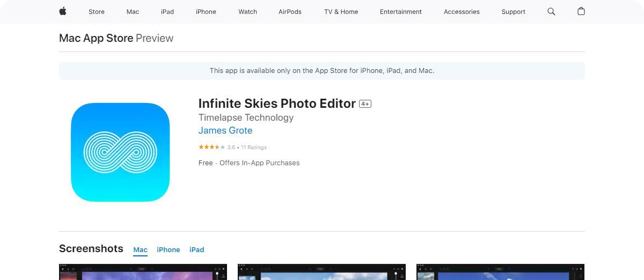Select the Mac screenshots tab

click(x=140, y=250)
